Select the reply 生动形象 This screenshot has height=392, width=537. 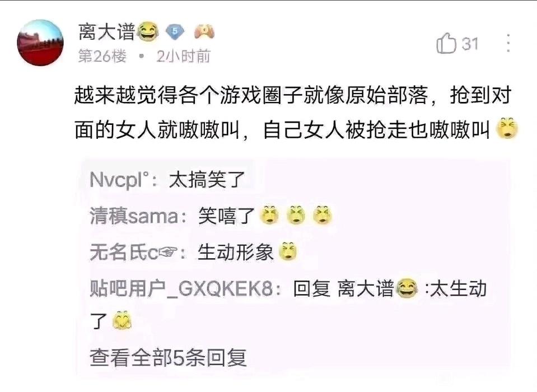pos(236,253)
